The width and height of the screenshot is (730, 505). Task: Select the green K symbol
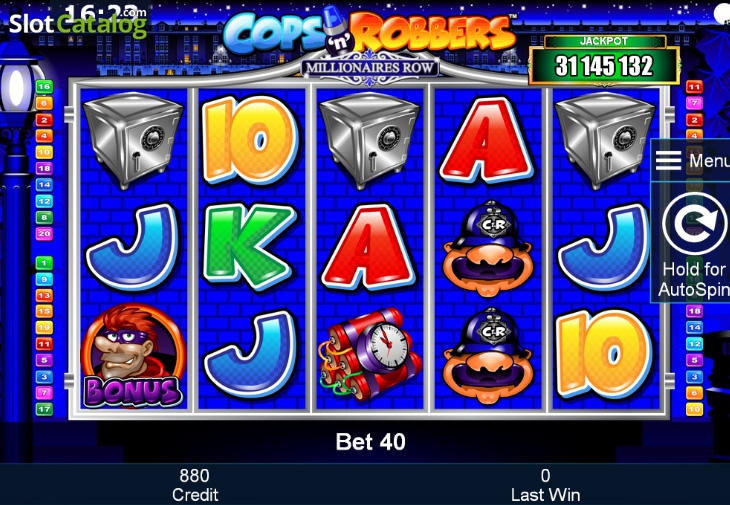point(250,247)
